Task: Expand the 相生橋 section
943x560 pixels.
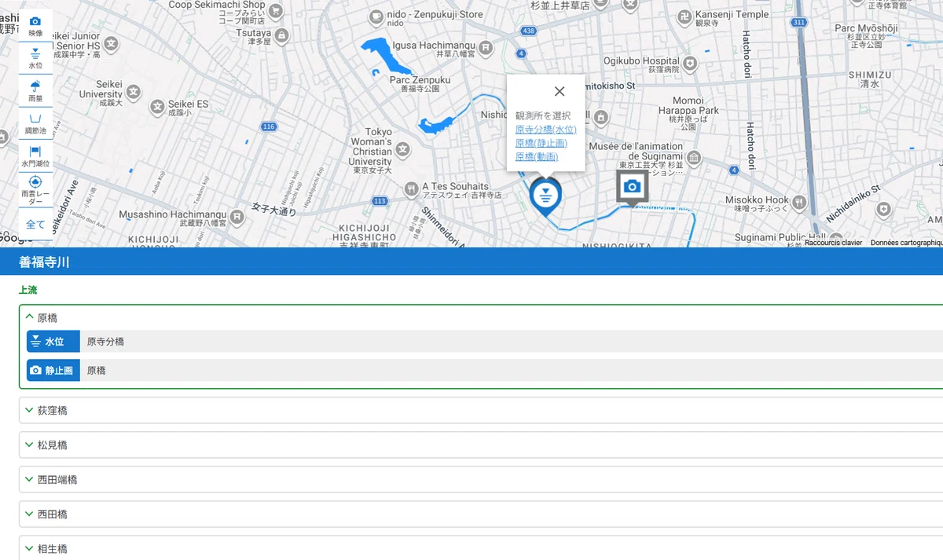Action: click(481, 548)
